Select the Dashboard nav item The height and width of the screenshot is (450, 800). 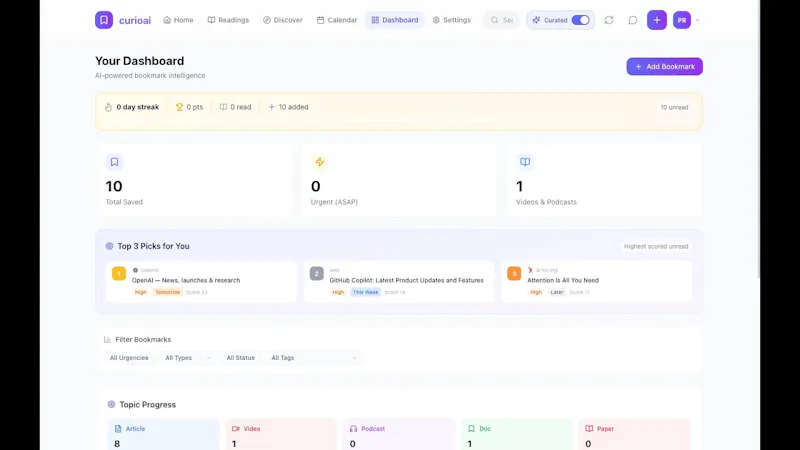(395, 20)
